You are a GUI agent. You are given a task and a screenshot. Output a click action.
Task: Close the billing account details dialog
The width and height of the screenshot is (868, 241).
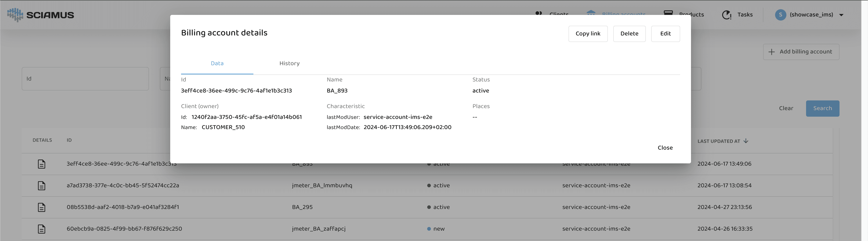pyautogui.click(x=665, y=148)
